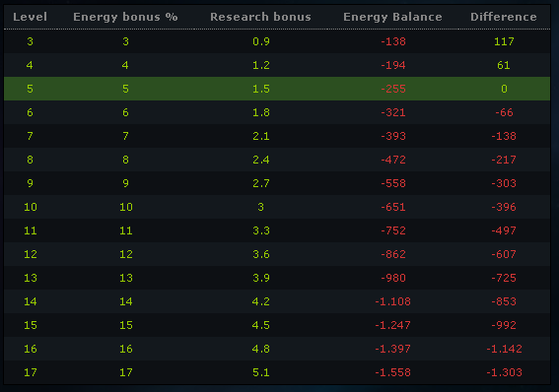Click the Research bonus value 3.9
This screenshot has height=392, width=559.
(261, 278)
